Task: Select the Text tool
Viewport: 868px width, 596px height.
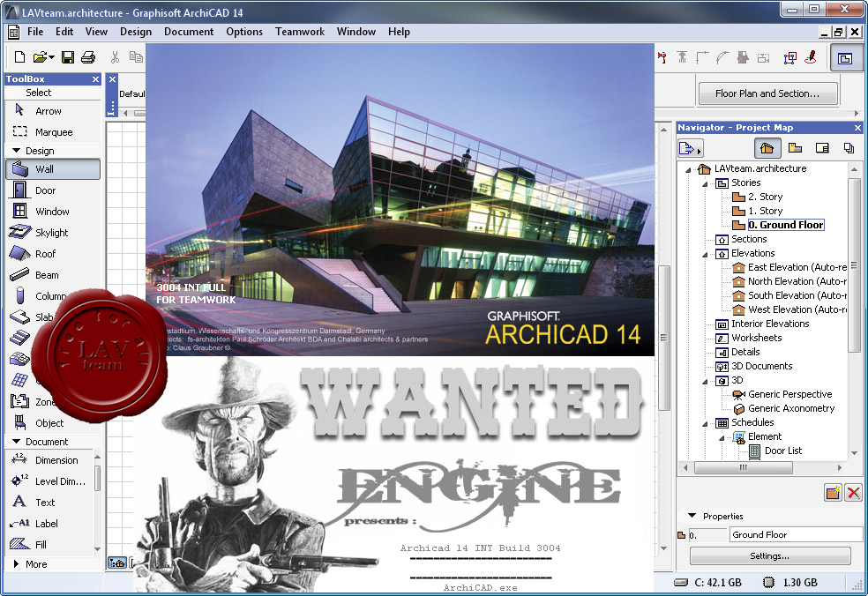Action: tap(49, 503)
